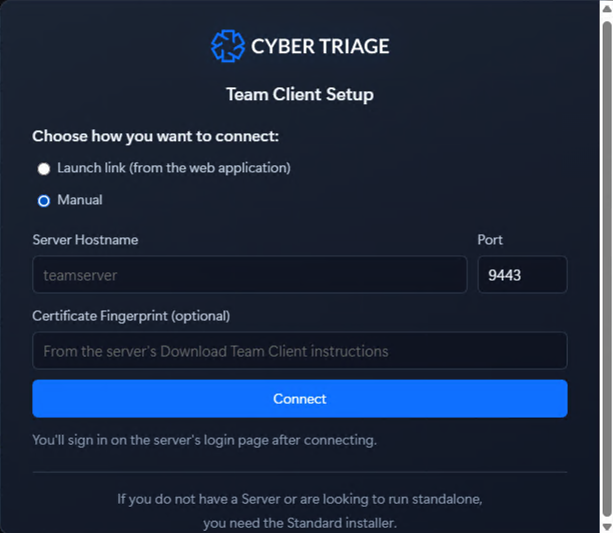Click the 'Certificate Fingerprint (optional)' label
This screenshot has width=613, height=533.
[x=131, y=316]
